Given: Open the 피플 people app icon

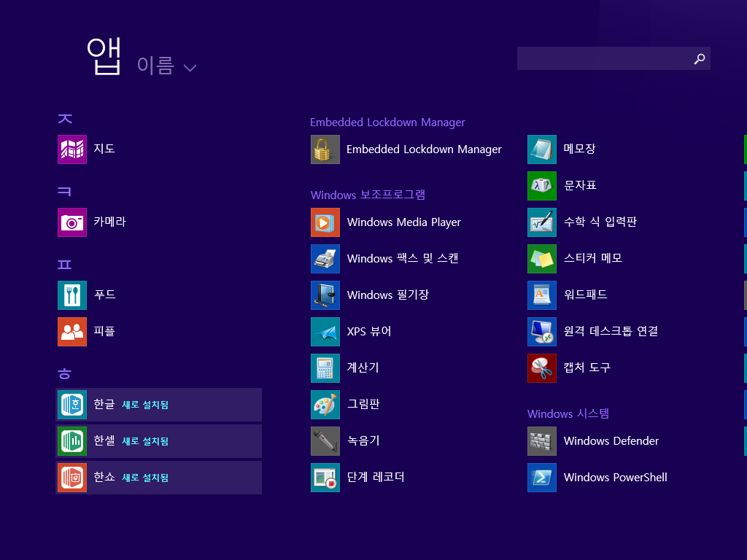Looking at the screenshot, I should [x=72, y=332].
